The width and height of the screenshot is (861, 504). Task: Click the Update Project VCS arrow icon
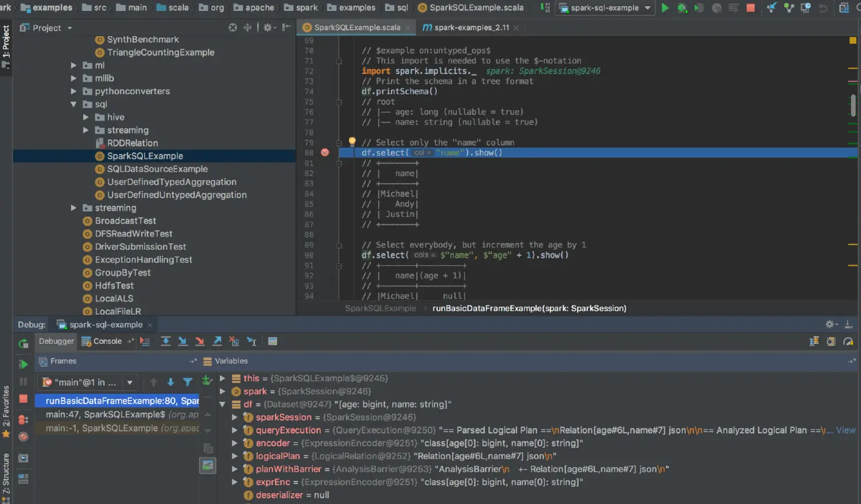point(771,8)
